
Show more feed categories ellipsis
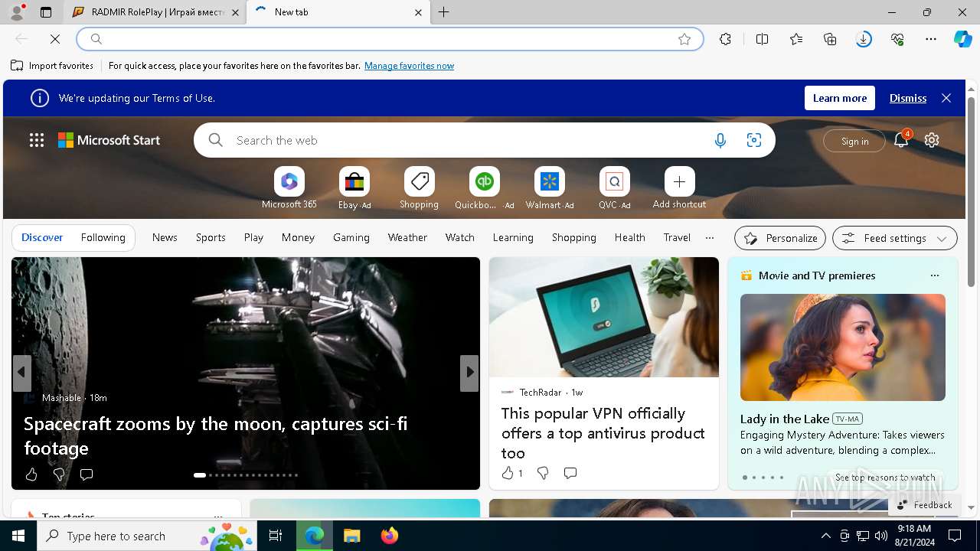(x=710, y=237)
